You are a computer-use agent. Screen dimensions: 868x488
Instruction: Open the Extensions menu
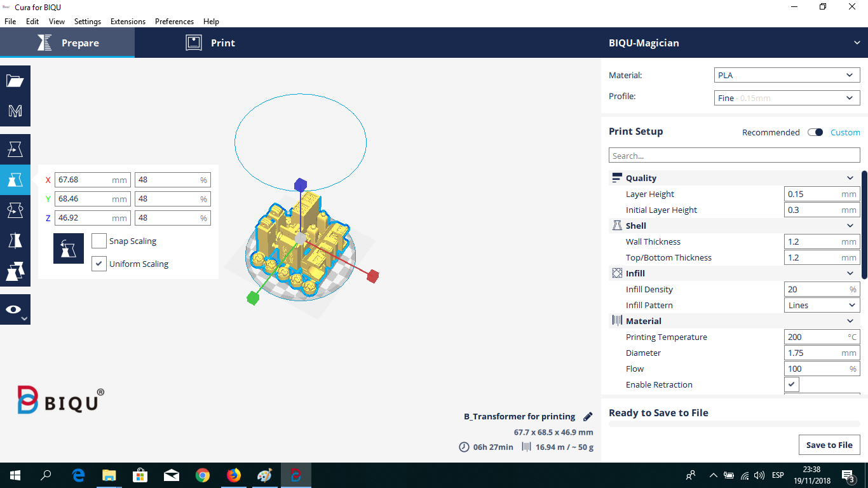pos(128,21)
